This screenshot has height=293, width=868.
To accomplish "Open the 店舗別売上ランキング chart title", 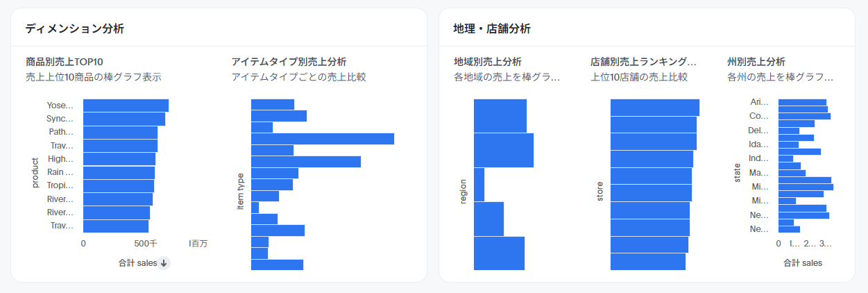I will [x=643, y=62].
